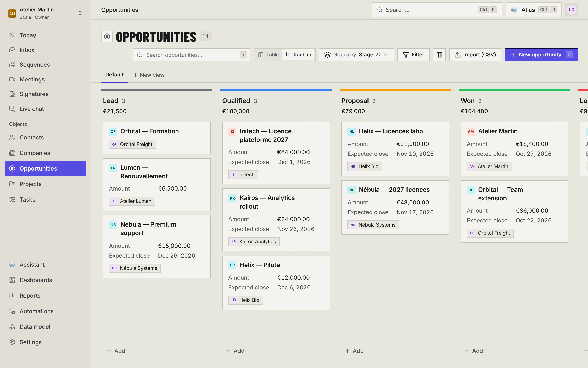Image resolution: width=588 pixels, height=368 pixels.
Task: Focus the Search opportunities field
Action: tap(191, 55)
